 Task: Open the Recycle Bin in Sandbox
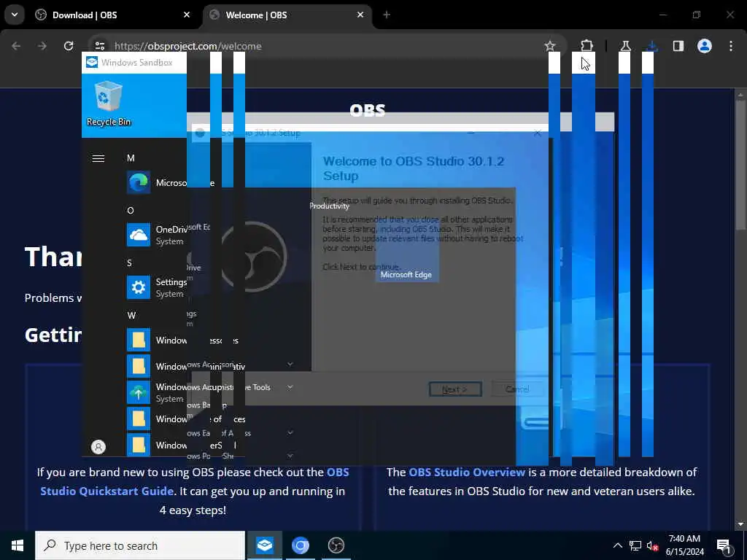[x=109, y=104]
